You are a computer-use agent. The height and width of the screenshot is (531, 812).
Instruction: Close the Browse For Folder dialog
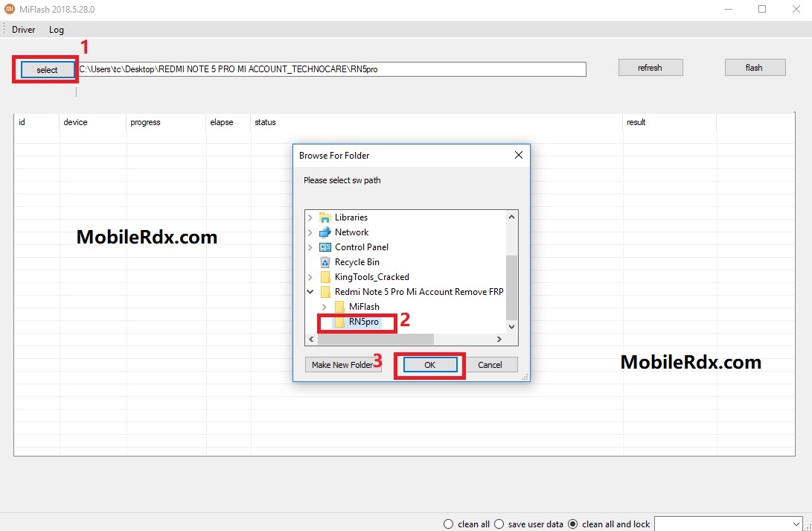click(518, 155)
